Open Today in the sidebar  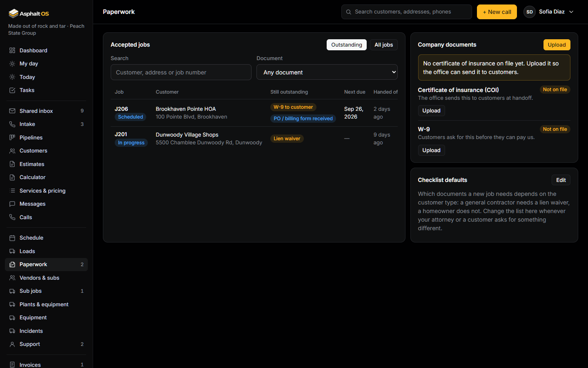(46, 77)
